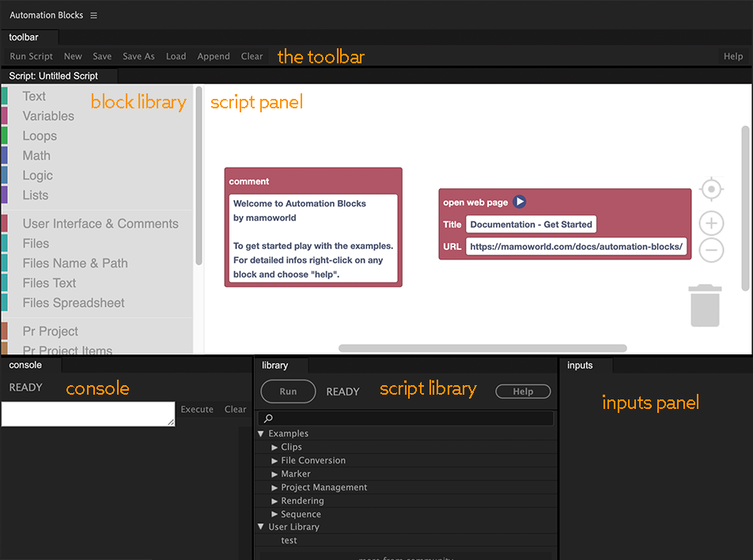Image resolution: width=753 pixels, height=560 pixels.
Task: Click Execute in the console
Action: coord(197,409)
